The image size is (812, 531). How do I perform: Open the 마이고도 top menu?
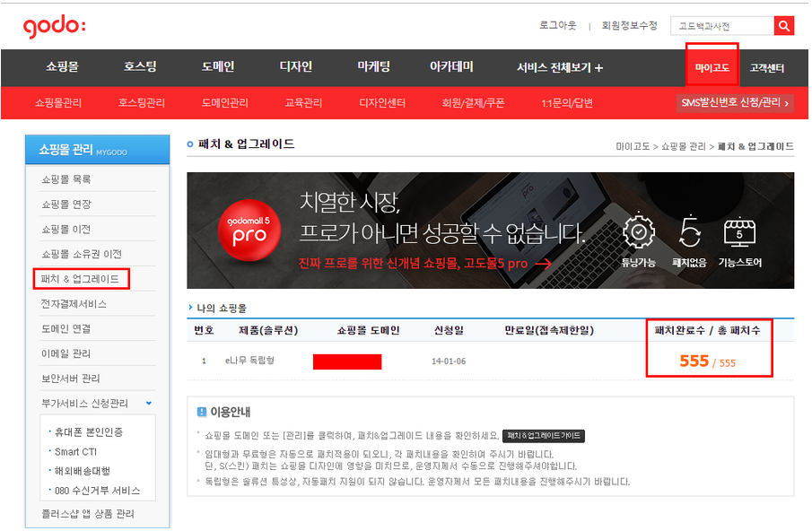point(712,67)
